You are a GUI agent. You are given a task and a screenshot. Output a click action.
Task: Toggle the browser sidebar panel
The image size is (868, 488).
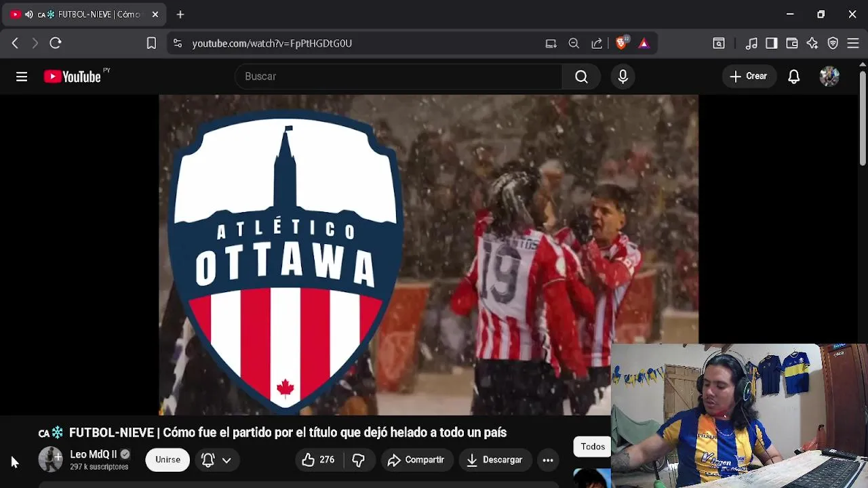click(772, 43)
